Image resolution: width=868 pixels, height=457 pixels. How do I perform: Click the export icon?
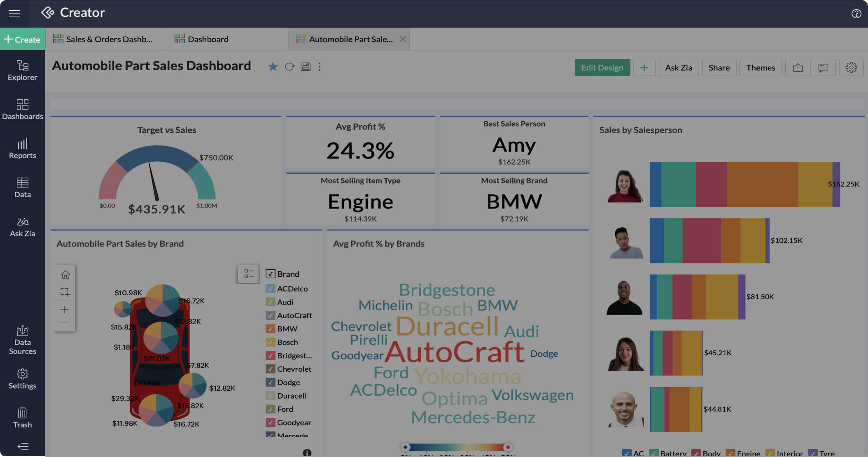click(798, 68)
